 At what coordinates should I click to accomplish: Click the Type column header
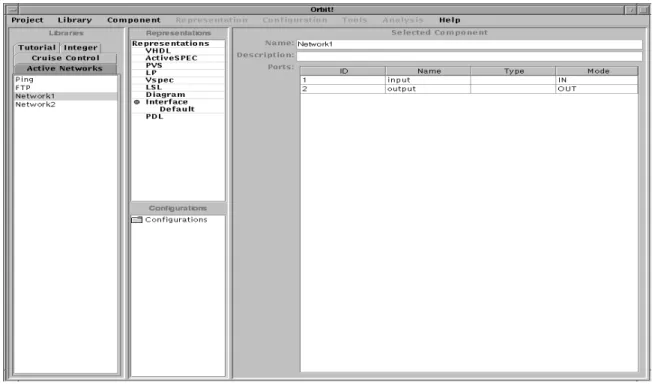click(514, 71)
